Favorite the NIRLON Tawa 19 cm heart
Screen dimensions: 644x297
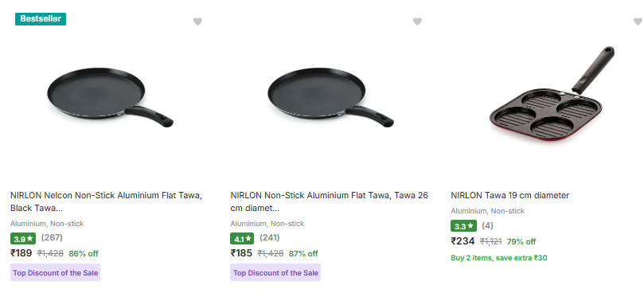click(x=638, y=21)
